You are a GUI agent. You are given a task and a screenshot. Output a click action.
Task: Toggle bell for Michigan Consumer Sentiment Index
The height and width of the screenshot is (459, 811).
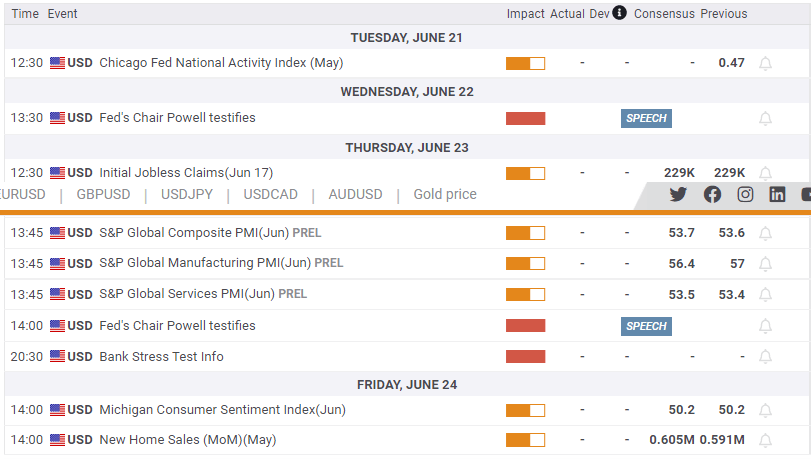765,410
